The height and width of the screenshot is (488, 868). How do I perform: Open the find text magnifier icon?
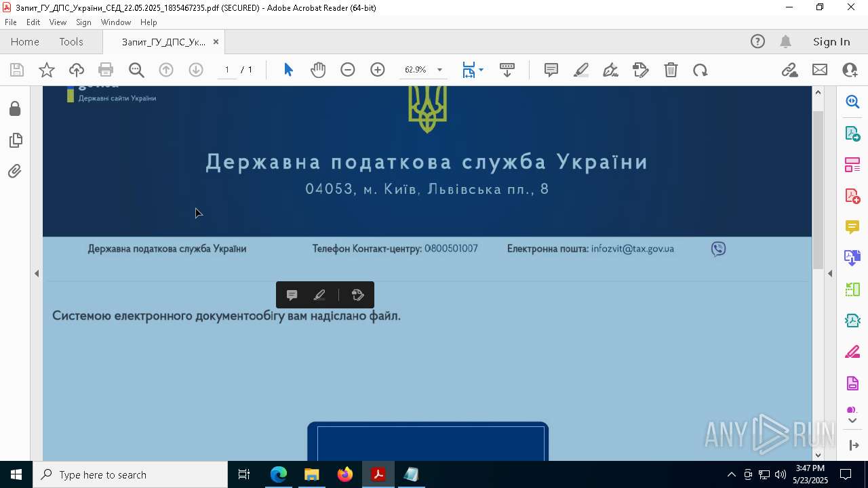pos(136,70)
